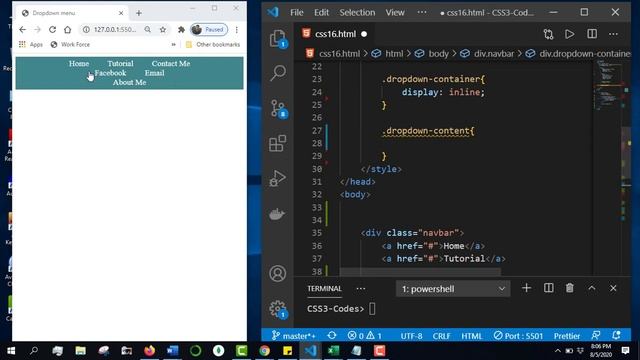Click the Tutorial link in navbar
This screenshot has height=360, width=640.
click(120, 63)
